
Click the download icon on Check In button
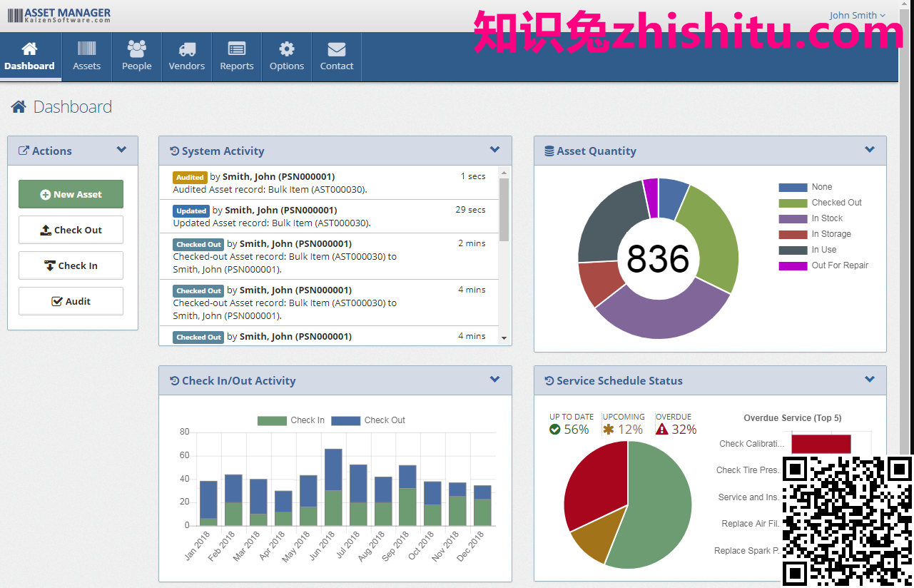click(x=49, y=265)
